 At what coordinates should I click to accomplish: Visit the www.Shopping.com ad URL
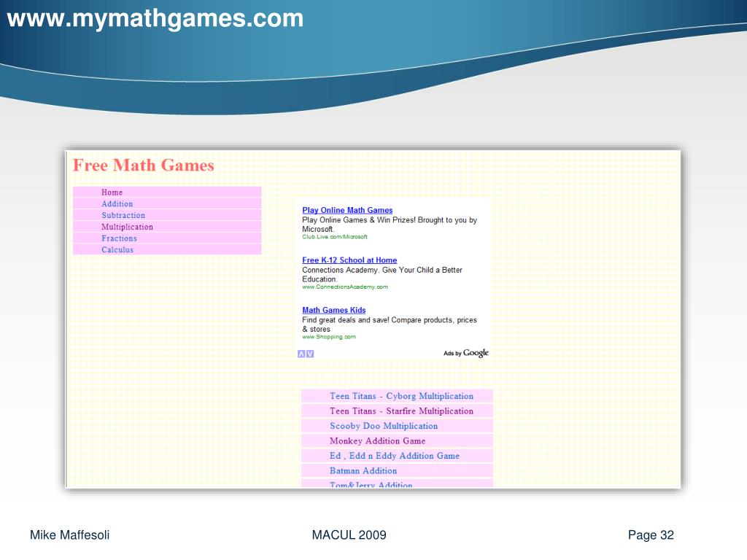pos(329,337)
